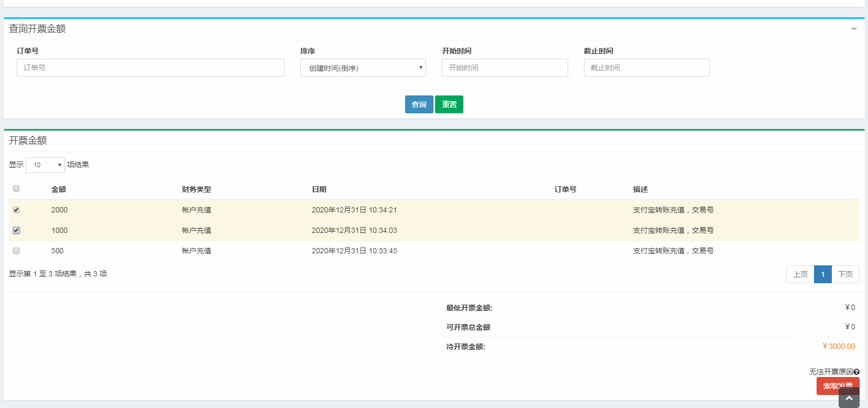Sort by the 财务类型 column header

pyautogui.click(x=197, y=189)
